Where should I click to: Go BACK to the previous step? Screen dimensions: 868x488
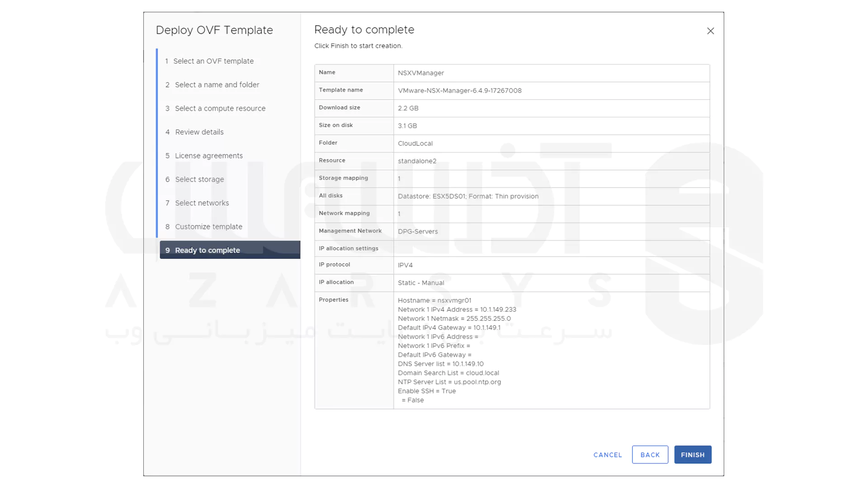click(650, 455)
